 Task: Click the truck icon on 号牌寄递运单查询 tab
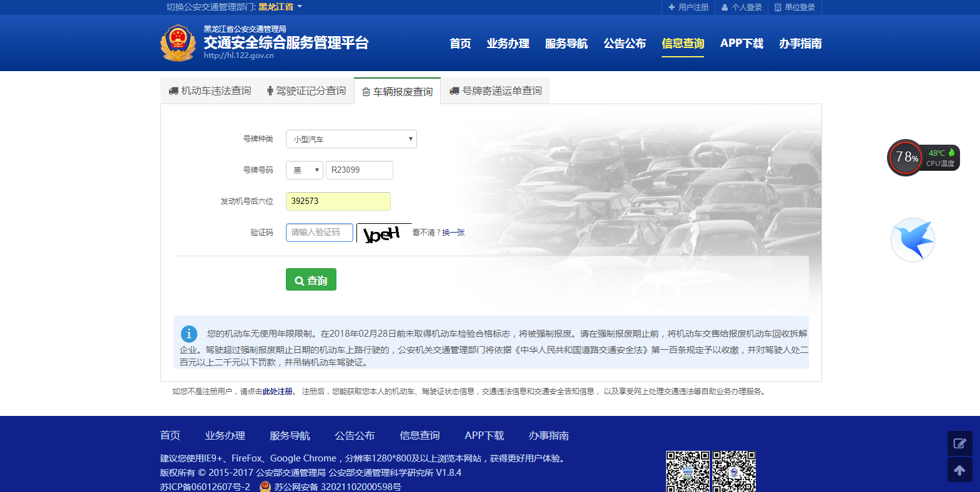pyautogui.click(x=454, y=91)
